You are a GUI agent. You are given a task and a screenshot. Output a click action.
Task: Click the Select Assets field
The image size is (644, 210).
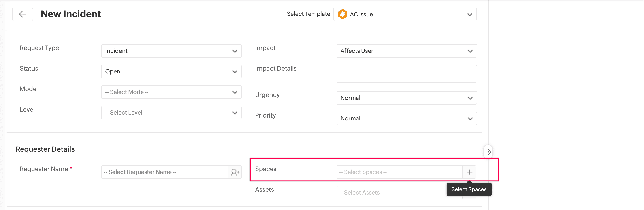pyautogui.click(x=391, y=193)
